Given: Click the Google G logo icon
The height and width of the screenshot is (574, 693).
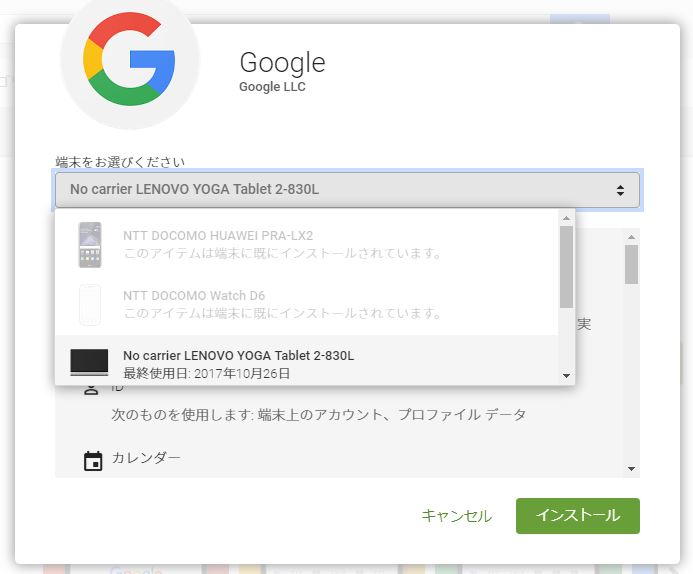Looking at the screenshot, I should point(129,59).
